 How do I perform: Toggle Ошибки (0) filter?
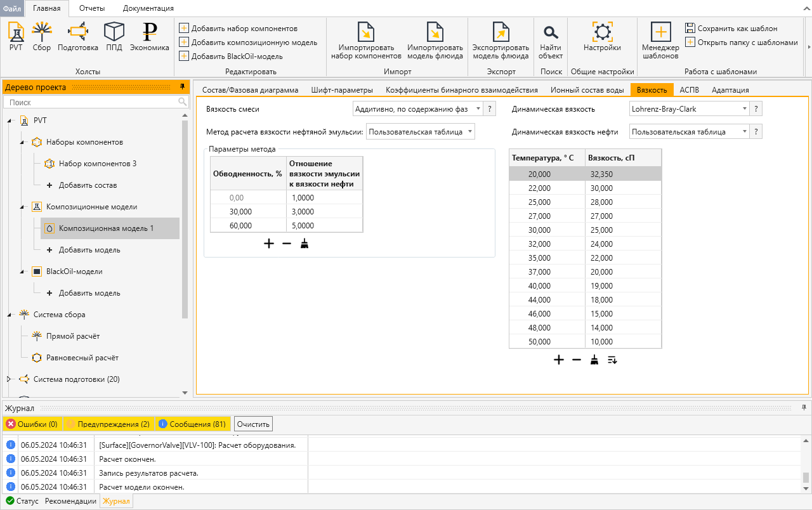[32, 424]
